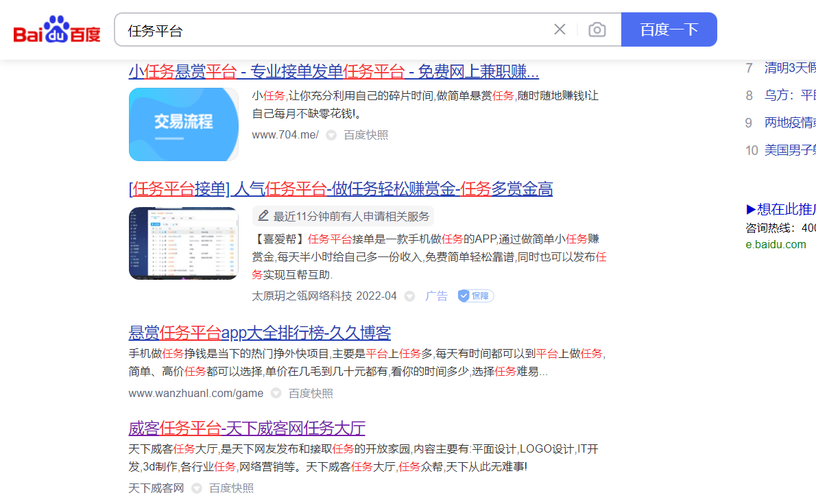Click the www.704.me/ URL
816x504 pixels.
(285, 135)
